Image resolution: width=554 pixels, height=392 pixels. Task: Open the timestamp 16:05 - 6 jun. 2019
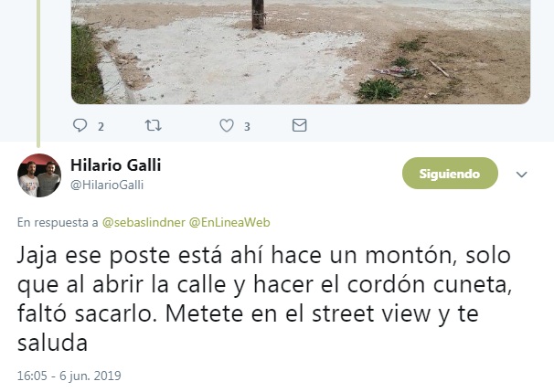coord(69,376)
